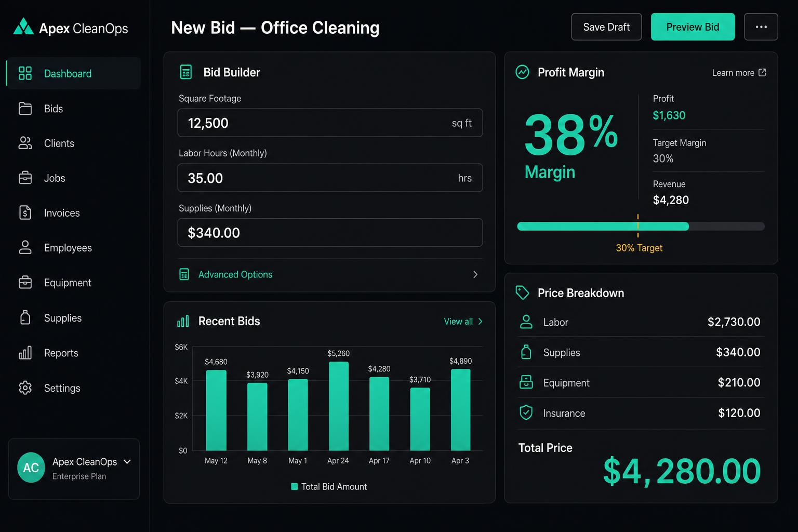Viewport: 798px width, 532px height.
Task: Click Preview Bid button
Action: pos(693,26)
